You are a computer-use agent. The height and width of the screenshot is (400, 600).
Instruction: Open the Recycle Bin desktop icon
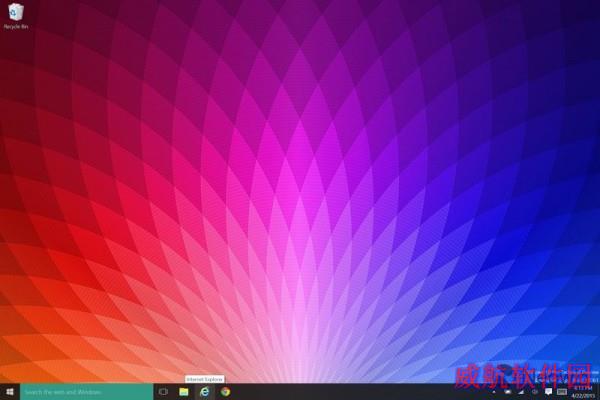pos(15,16)
